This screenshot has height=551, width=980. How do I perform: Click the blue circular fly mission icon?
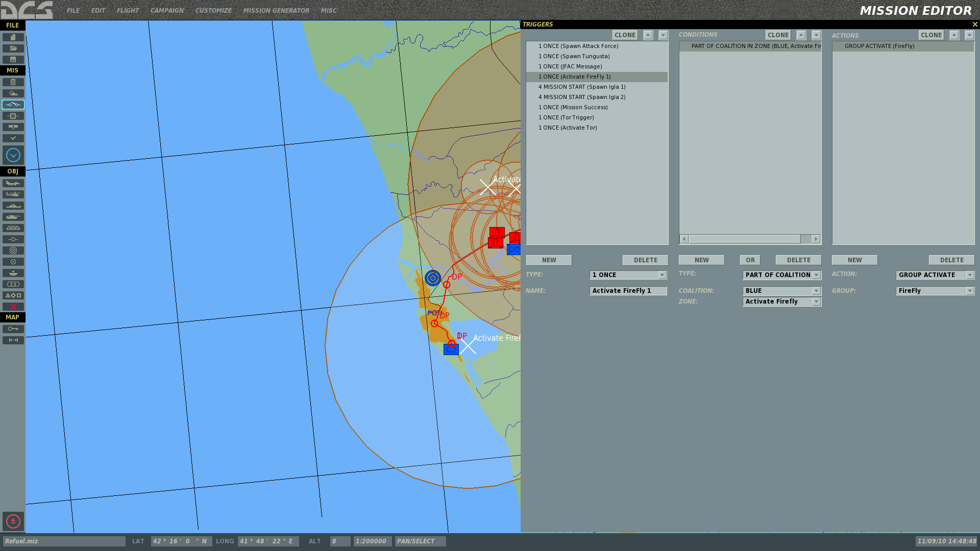point(13,155)
